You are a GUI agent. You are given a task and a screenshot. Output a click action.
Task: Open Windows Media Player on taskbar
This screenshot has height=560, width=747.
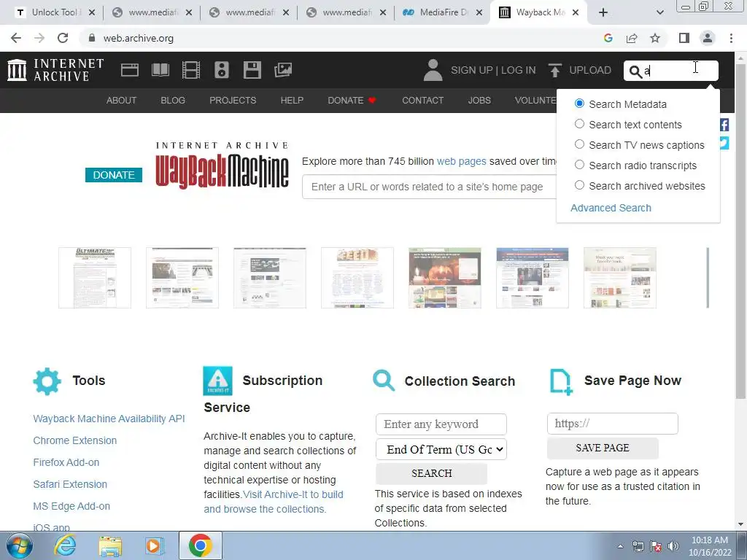pyautogui.click(x=153, y=545)
